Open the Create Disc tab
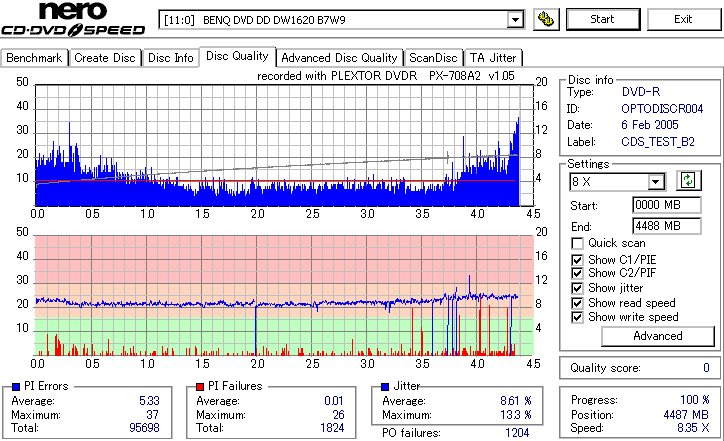 105,58
